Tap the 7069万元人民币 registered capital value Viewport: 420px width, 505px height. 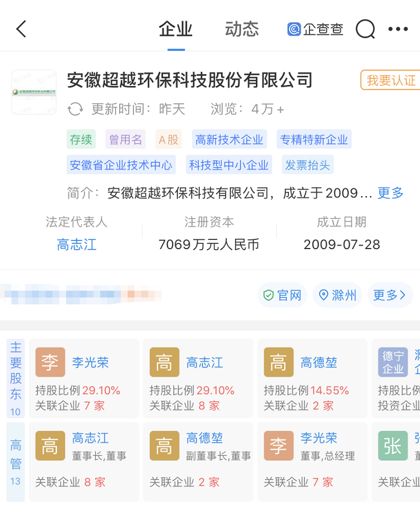point(209,245)
